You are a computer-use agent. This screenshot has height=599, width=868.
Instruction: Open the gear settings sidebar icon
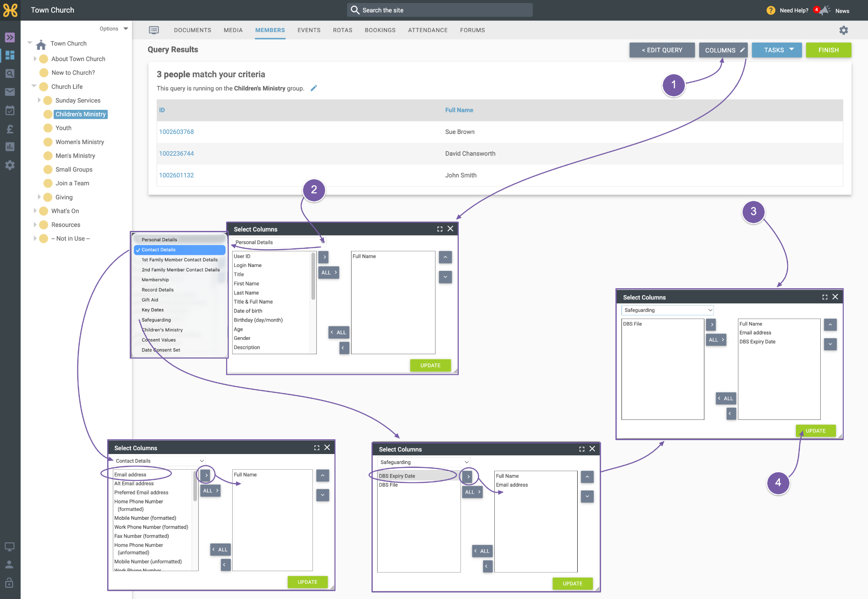(10, 165)
